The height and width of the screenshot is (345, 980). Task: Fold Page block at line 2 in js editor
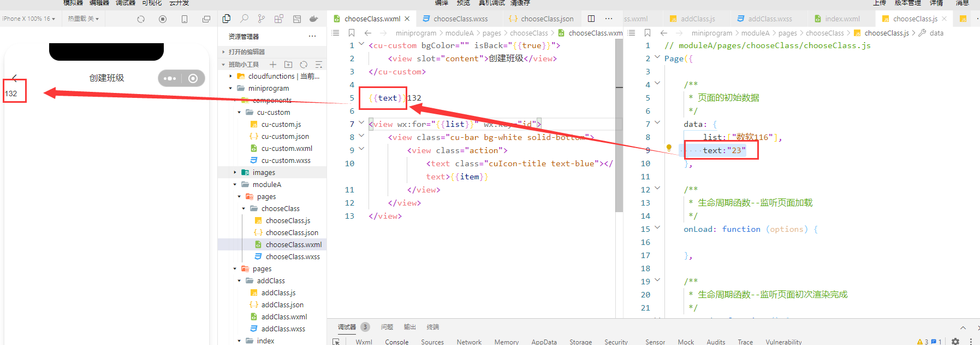click(657, 57)
